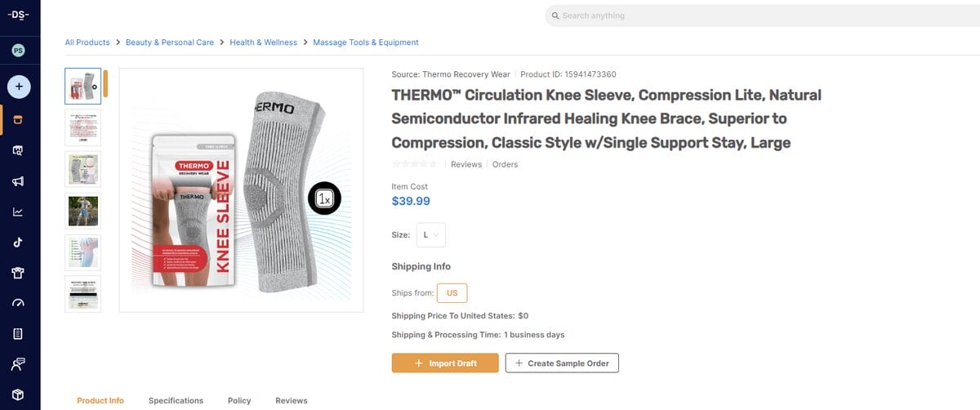Open Massage Tools & Equipment breadcrumb link
The width and height of the screenshot is (980, 410).
pos(366,42)
